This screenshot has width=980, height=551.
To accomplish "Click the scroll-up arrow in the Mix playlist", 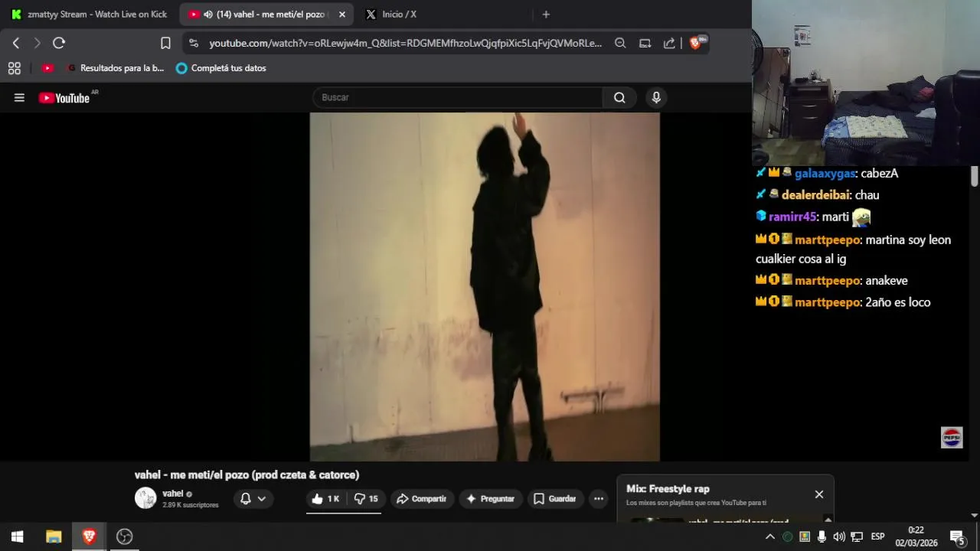I will [828, 520].
